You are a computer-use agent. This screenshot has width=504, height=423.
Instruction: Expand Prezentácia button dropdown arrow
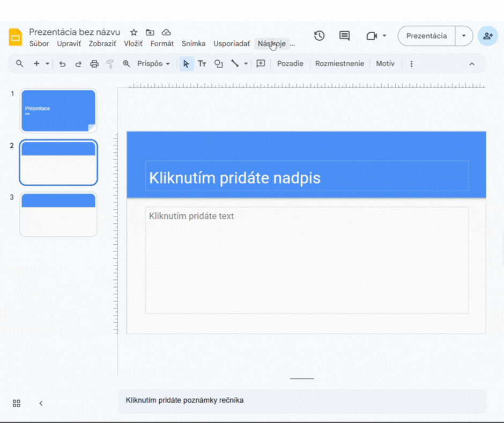[464, 36]
